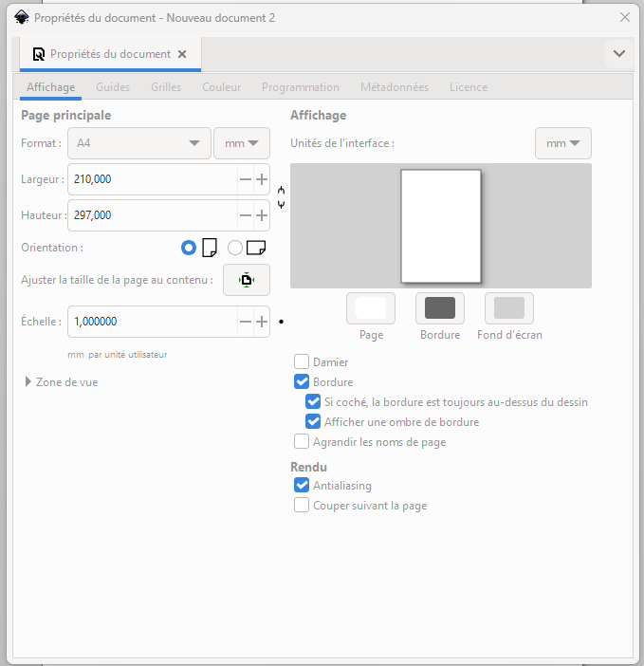The height and width of the screenshot is (666, 644).
Task: Open Unités de l'interface mm dropdown
Action: (562, 143)
